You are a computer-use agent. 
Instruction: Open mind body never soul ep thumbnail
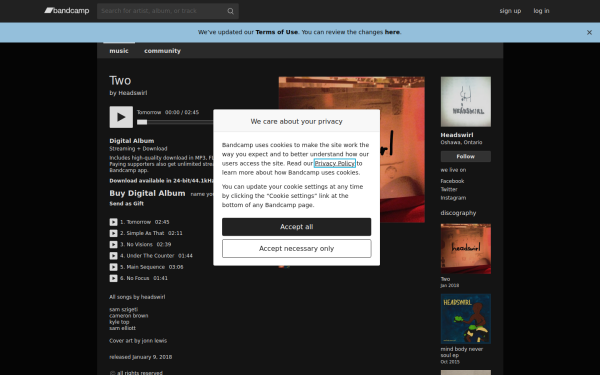pyautogui.click(x=466, y=319)
